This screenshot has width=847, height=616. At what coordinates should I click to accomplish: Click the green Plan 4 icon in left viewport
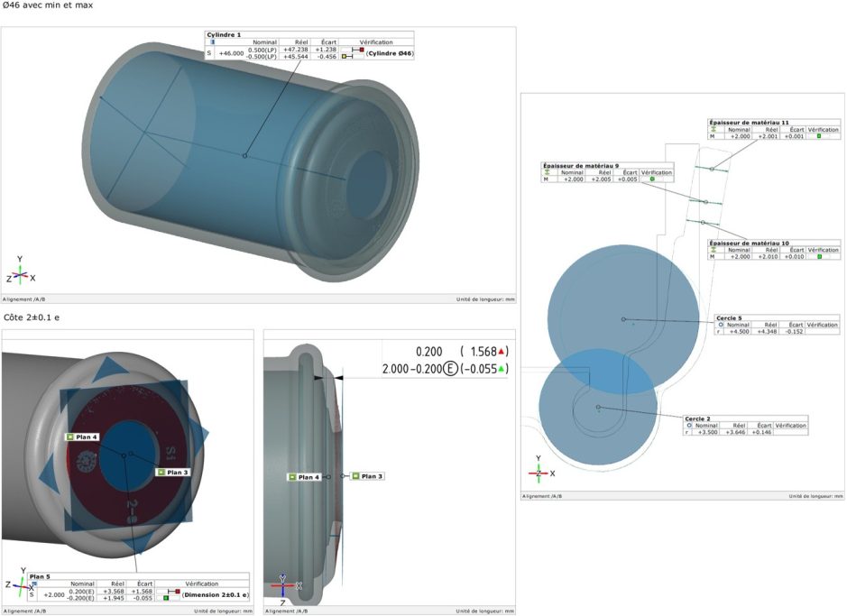pyautogui.click(x=69, y=439)
